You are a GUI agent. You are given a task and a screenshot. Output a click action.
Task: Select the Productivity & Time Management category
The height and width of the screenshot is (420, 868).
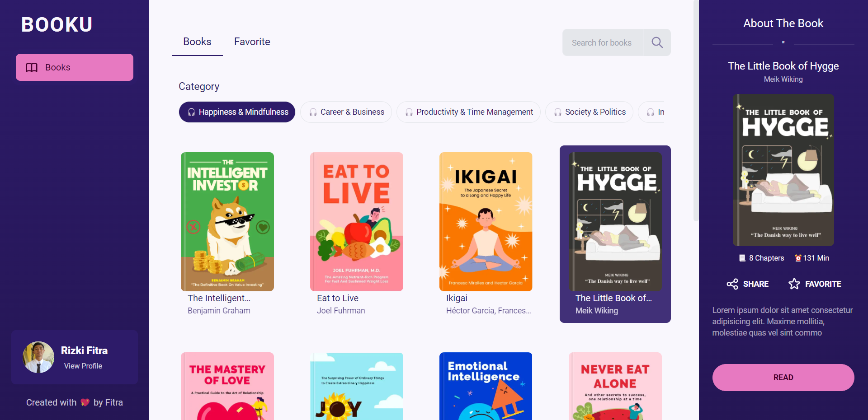(468, 112)
